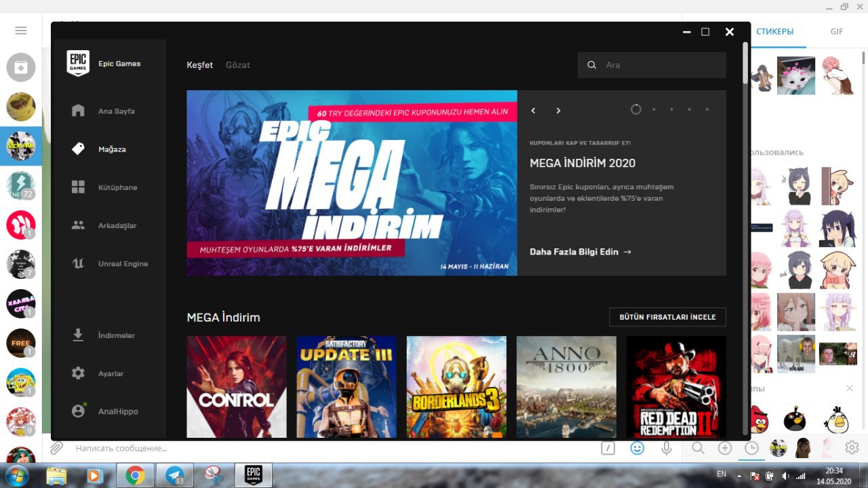Select second carousel dot indicator
This screenshot has width=868, height=488.
click(x=654, y=109)
